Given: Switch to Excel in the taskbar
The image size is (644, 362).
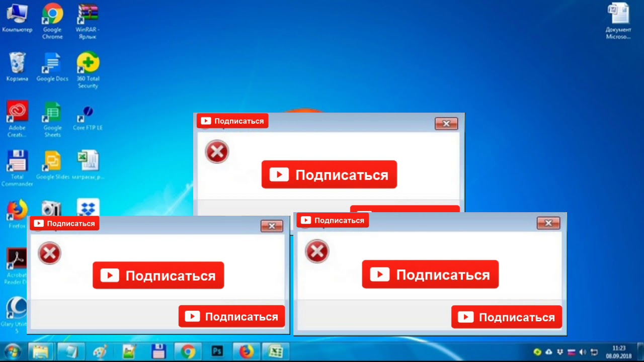Looking at the screenshot, I should [x=276, y=351].
